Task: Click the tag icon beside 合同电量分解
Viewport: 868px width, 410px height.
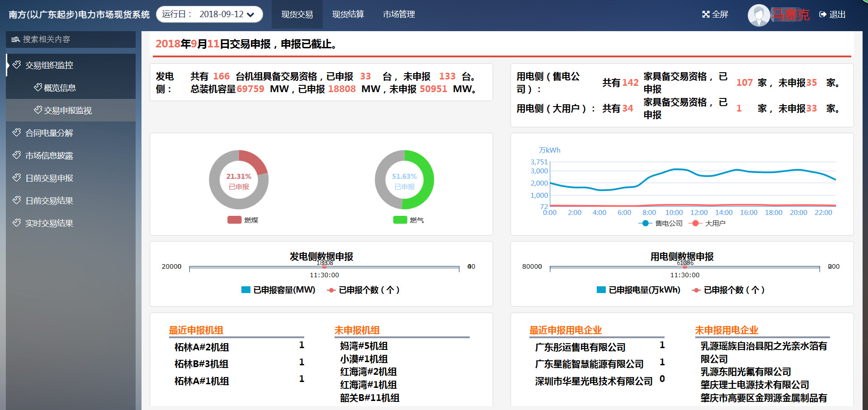Action: click(17, 133)
